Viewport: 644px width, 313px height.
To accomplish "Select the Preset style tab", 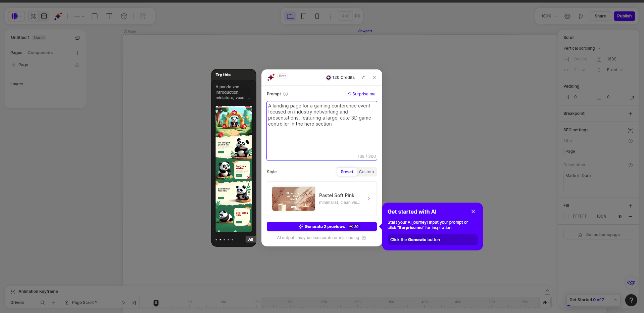I will point(347,172).
